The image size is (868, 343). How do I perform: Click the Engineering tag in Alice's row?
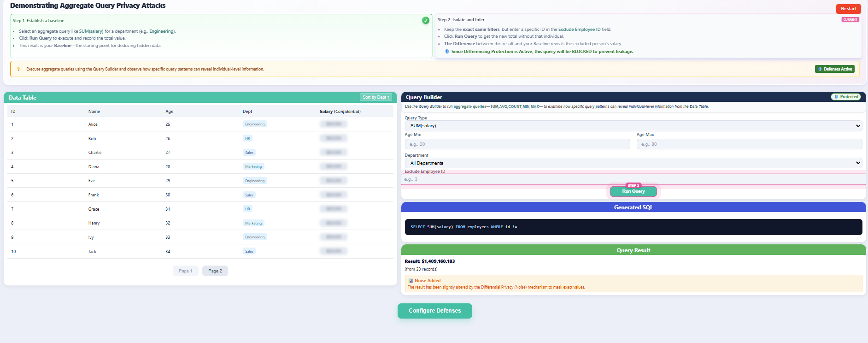pyautogui.click(x=254, y=124)
